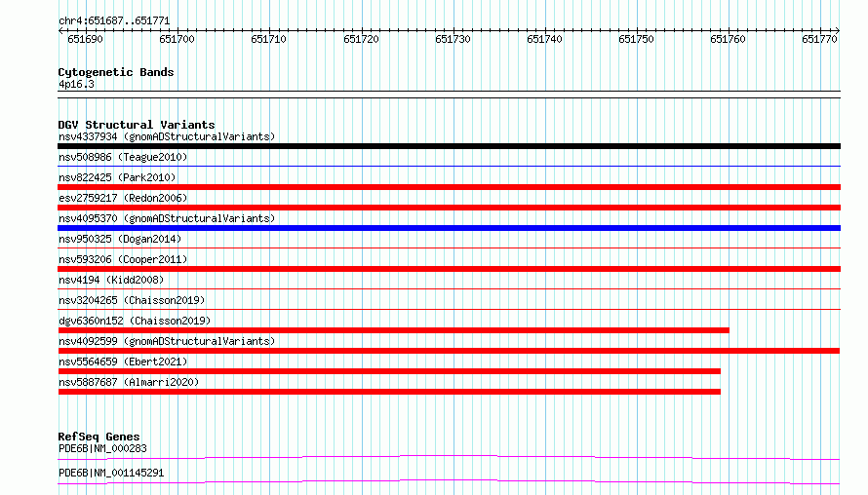Click the 4p16.3 band label
The image size is (868, 495).
[76, 85]
